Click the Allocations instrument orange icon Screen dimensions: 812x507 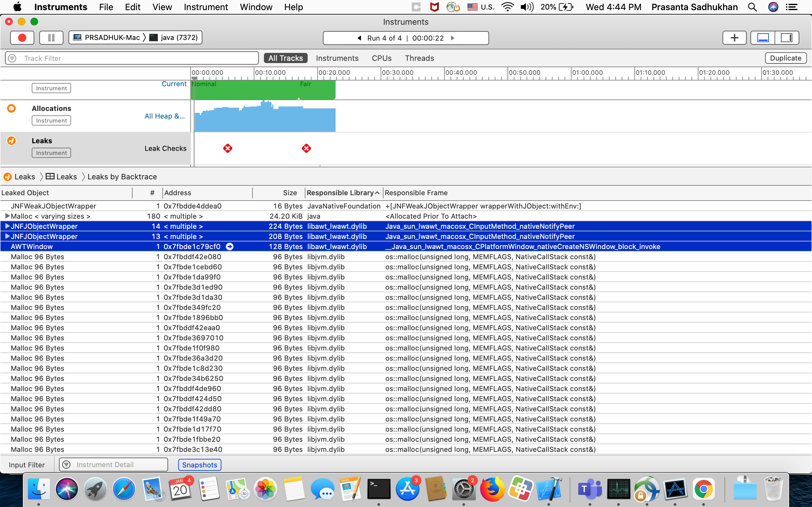(11, 108)
